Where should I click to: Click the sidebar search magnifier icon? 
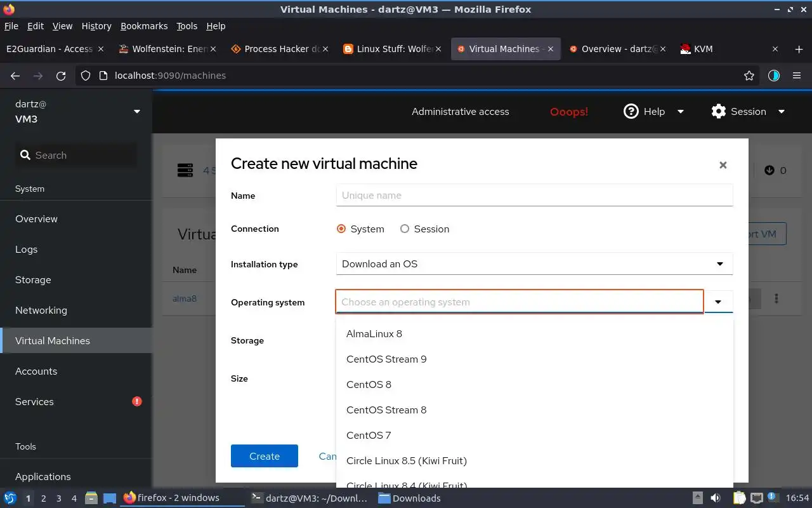coord(25,155)
